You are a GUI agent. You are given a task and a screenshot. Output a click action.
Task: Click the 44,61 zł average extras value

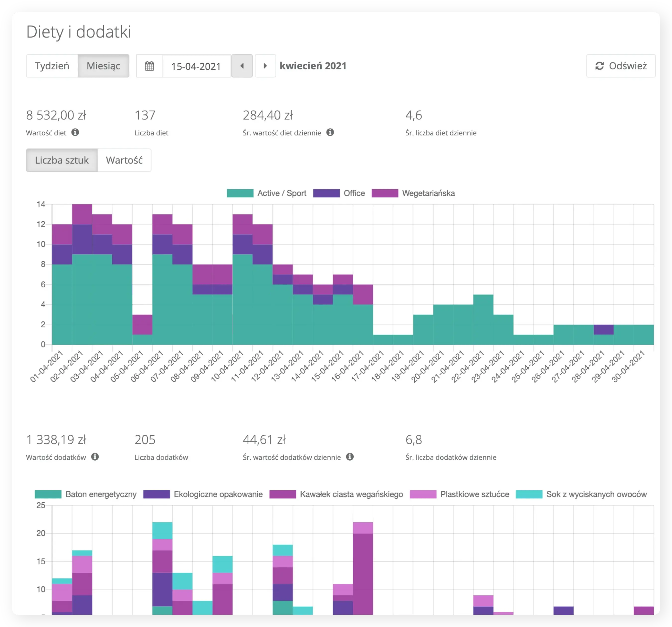pyautogui.click(x=264, y=440)
